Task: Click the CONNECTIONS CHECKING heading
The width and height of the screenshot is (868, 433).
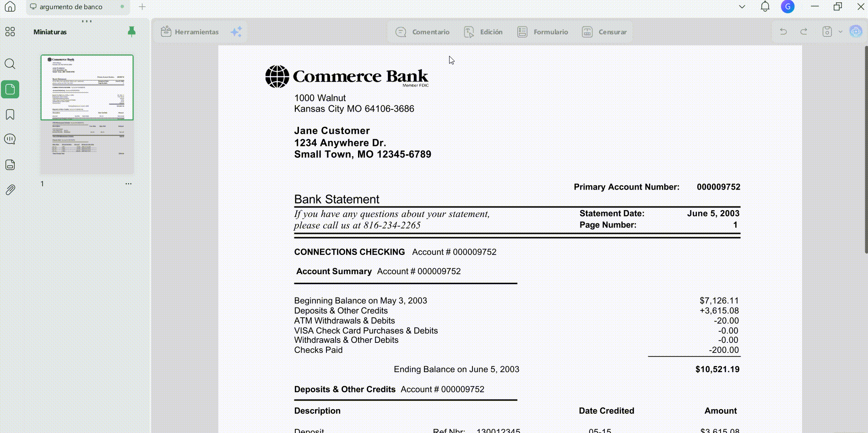Action: tap(349, 252)
